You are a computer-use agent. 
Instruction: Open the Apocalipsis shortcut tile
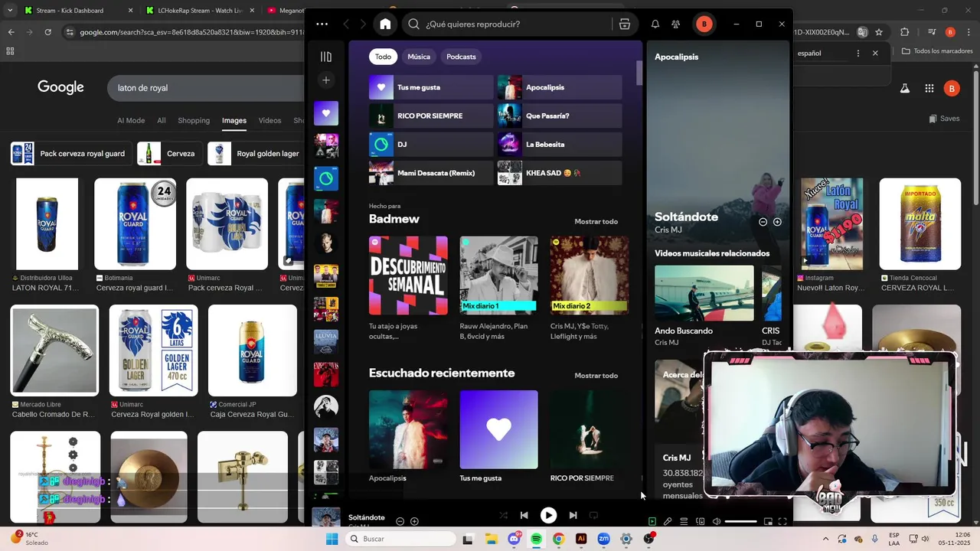tap(560, 87)
